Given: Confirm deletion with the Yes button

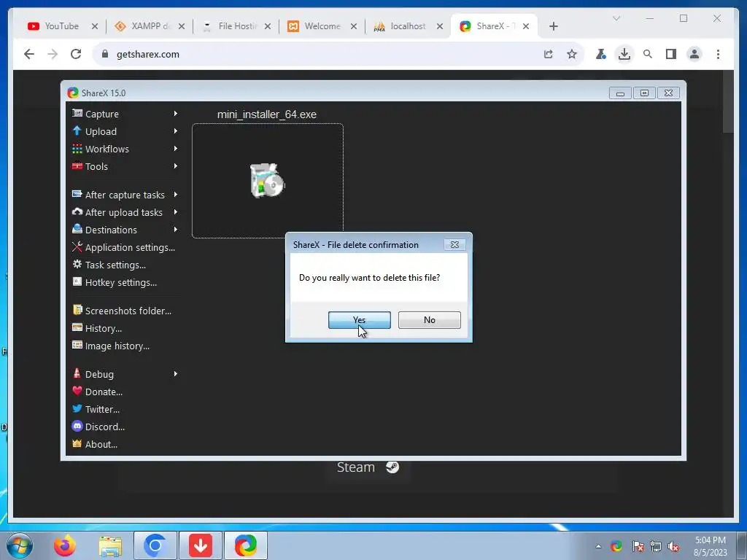Looking at the screenshot, I should pos(359,320).
